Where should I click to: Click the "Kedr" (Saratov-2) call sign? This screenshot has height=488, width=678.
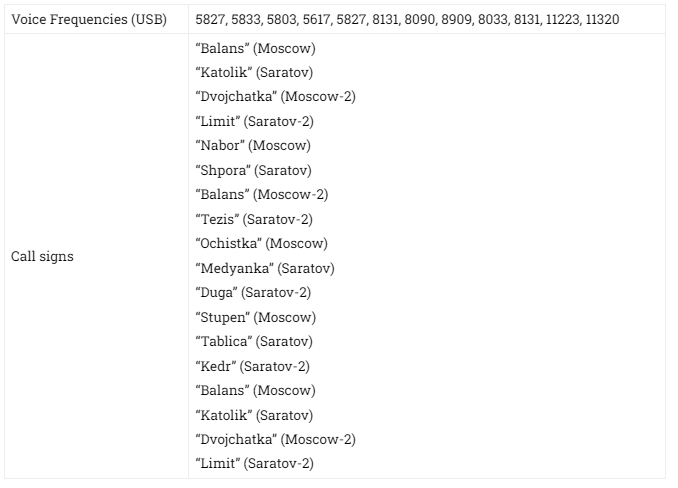[x=253, y=366]
